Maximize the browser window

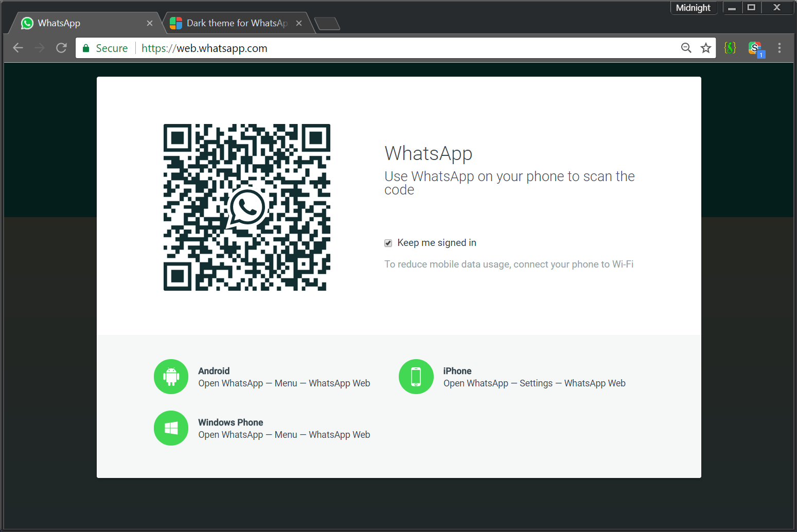[x=751, y=8]
